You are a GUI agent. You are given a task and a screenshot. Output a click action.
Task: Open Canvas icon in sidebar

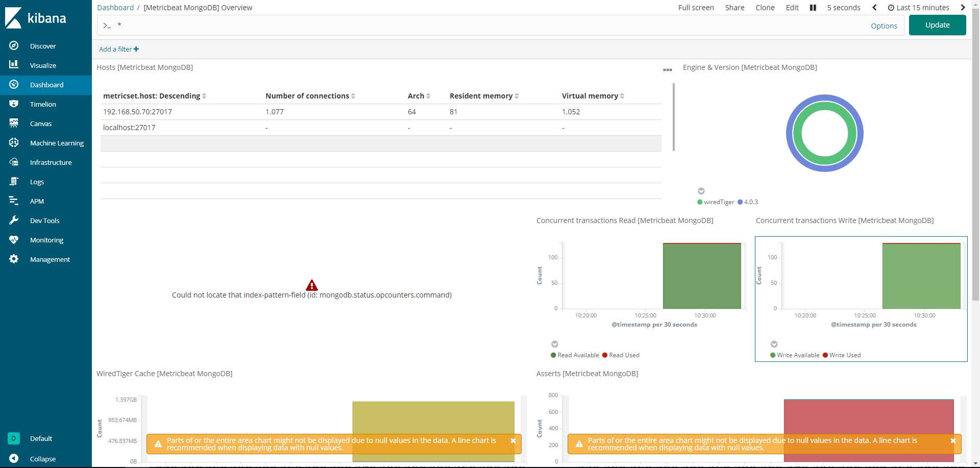[x=14, y=123]
